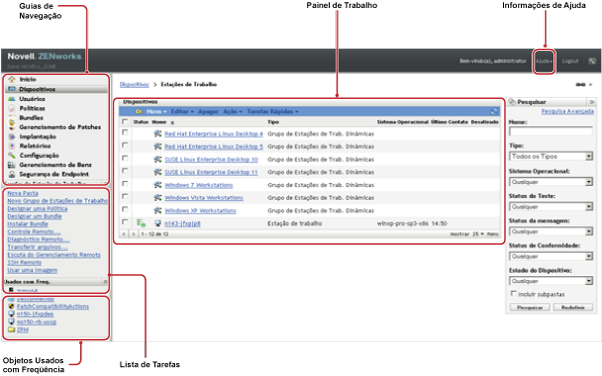Click the new folder icon beside Novo
Image resolution: width=602 pixels, height=376 pixels.
click(139, 111)
